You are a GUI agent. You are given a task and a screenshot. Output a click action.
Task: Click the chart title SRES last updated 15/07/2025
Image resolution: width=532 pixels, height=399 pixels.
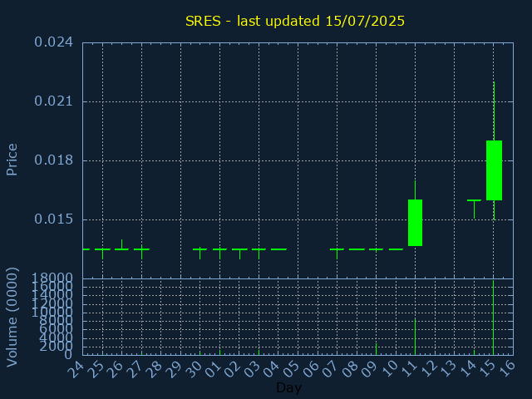(x=295, y=21)
